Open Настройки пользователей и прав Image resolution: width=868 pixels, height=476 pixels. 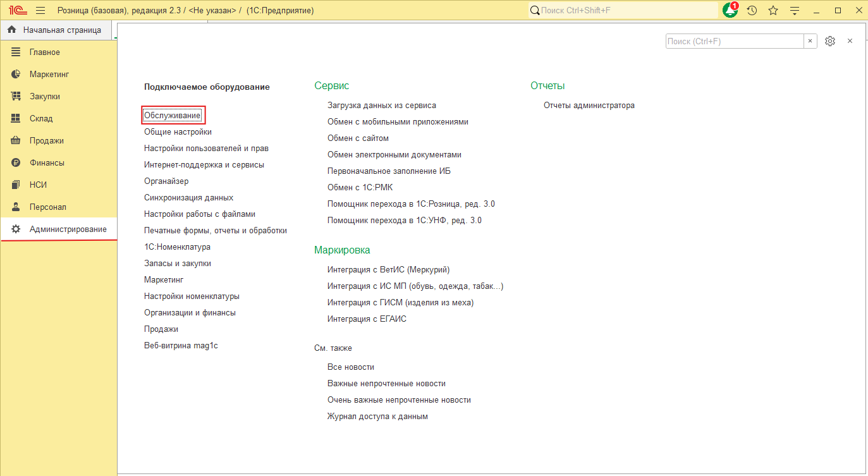point(206,149)
